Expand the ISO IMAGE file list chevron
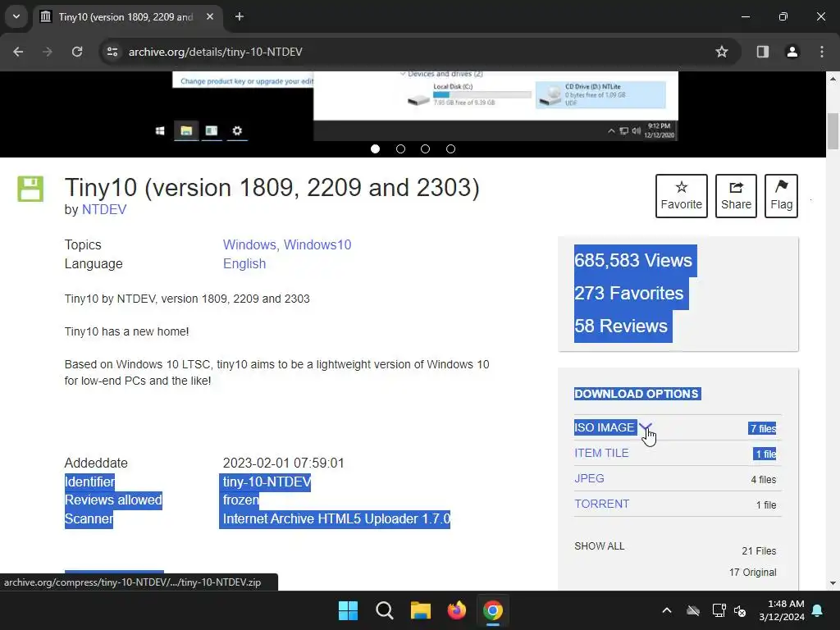Viewport: 840px width, 630px height. pyautogui.click(x=646, y=427)
